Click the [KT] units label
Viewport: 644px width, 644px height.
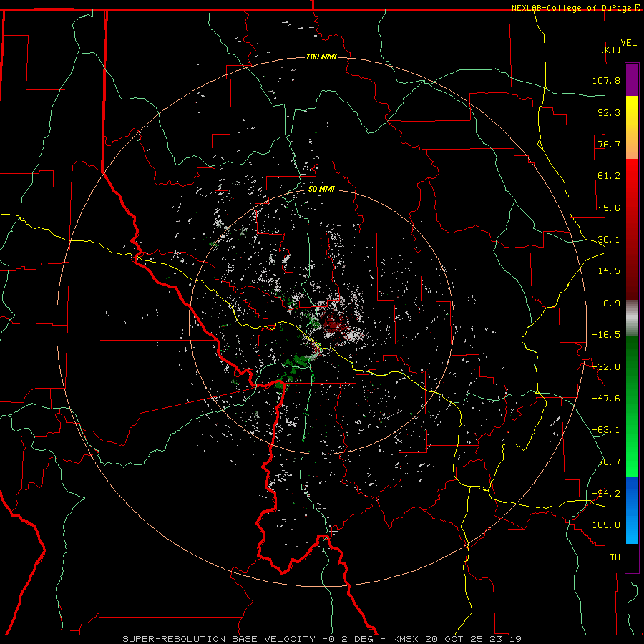(611, 49)
